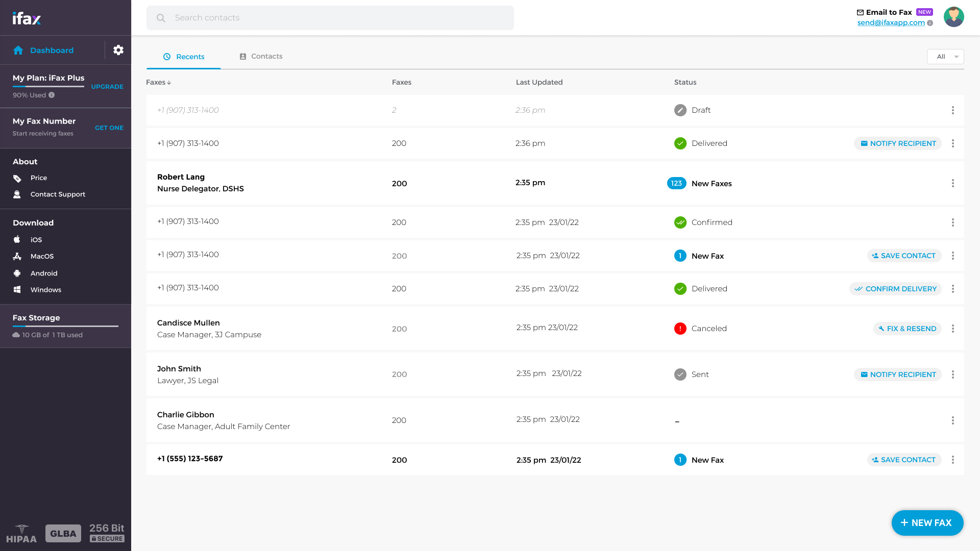Screen dimensions: 980x551
Task: Open Contact Support from the sidebar
Action: click(58, 194)
